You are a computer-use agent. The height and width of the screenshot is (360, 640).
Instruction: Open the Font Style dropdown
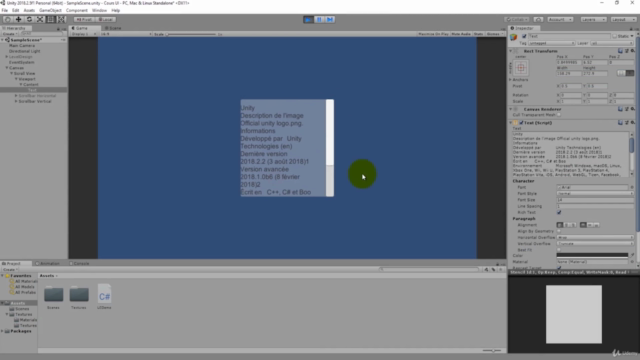click(x=595, y=193)
